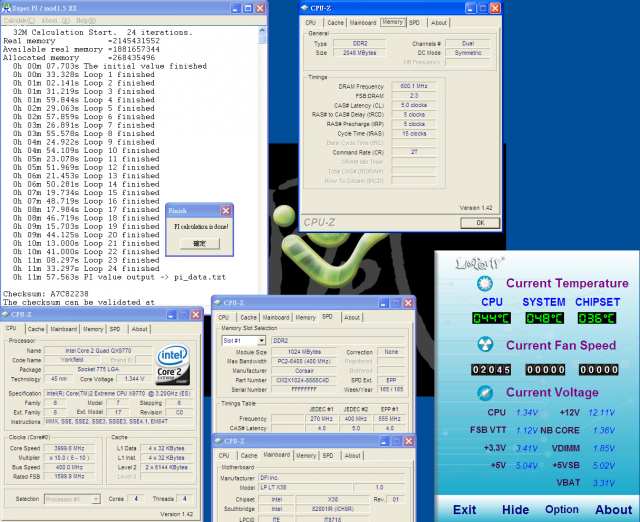Open Cache tab in CPU-Z processor window
The width and height of the screenshot is (640, 522).
(x=36, y=329)
